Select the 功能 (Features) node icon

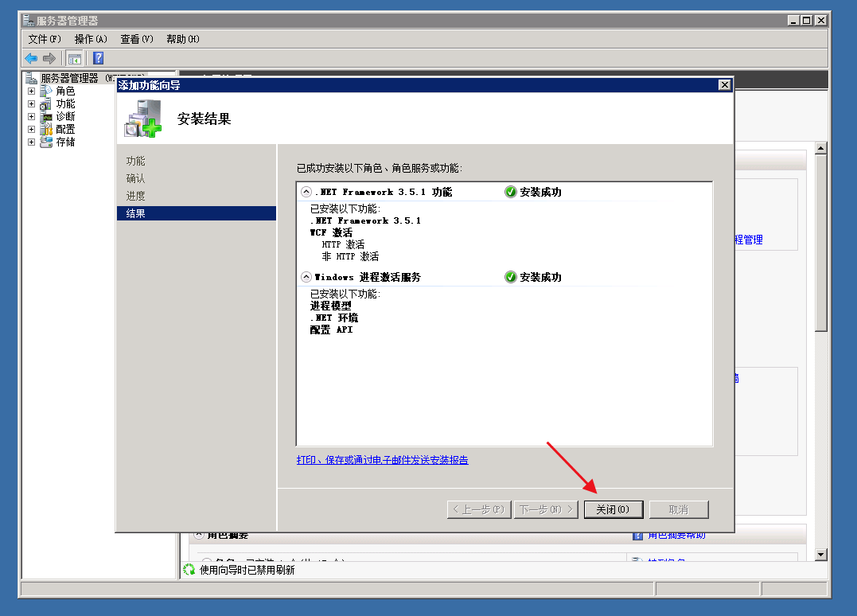pos(46,104)
